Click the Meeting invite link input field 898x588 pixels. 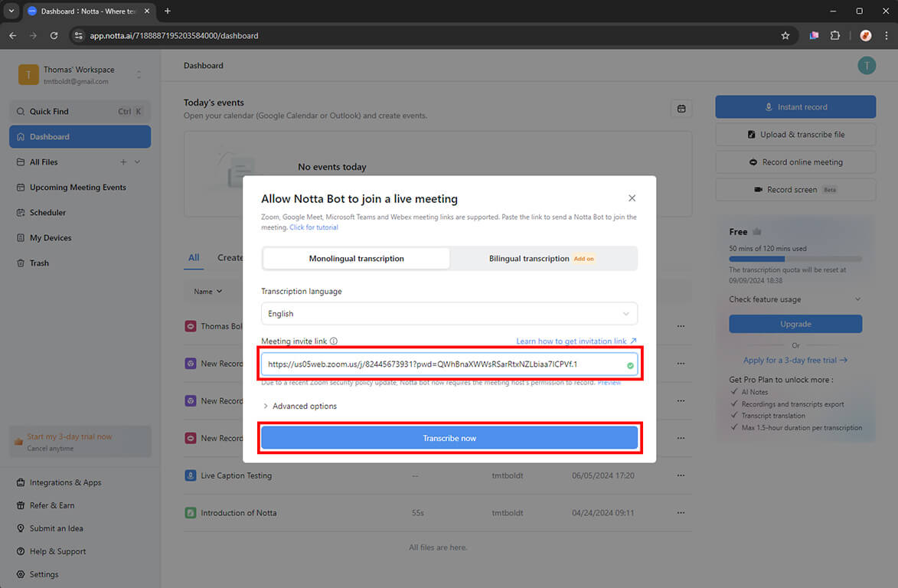pos(449,364)
